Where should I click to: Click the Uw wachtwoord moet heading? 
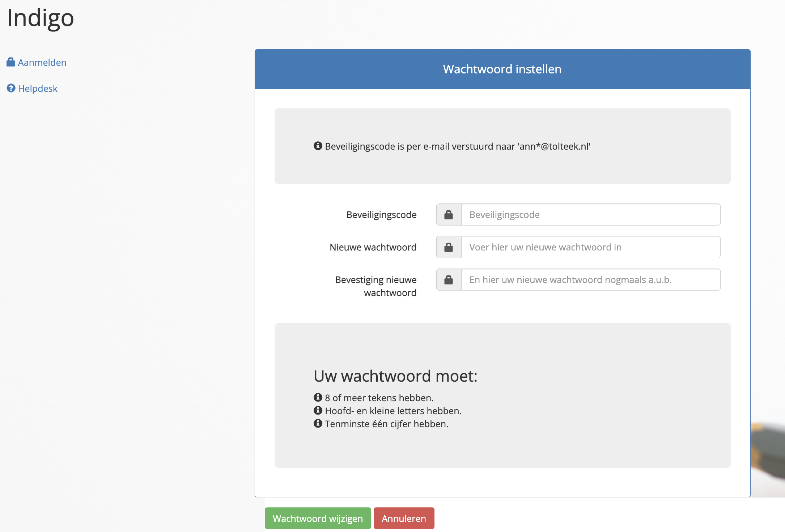point(395,376)
